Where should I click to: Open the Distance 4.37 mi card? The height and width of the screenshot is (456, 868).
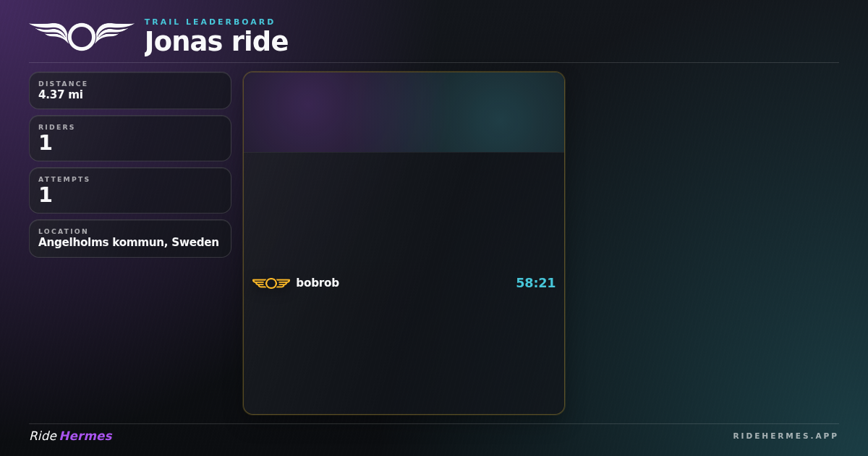130,90
